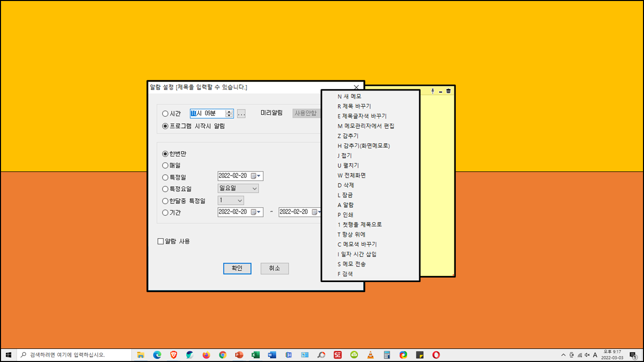The width and height of the screenshot is (644, 362).
Task: Open Opera browser from the taskbar
Action: tap(436, 354)
